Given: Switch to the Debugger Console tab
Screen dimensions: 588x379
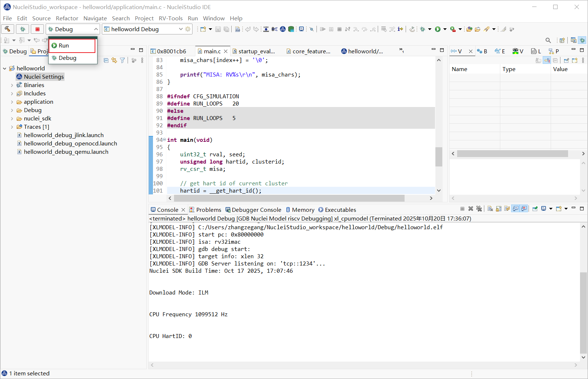Looking at the screenshot, I should pos(256,210).
